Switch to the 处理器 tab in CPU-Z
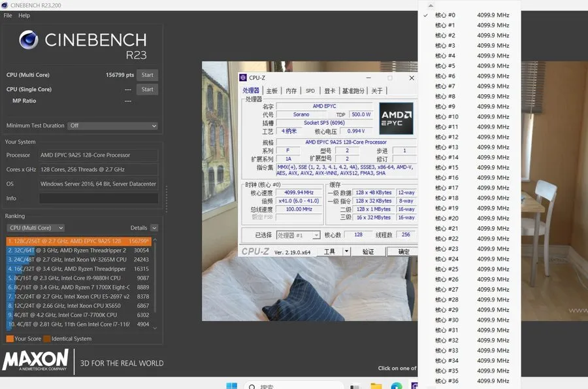The height and width of the screenshot is (389, 588). tap(251, 90)
